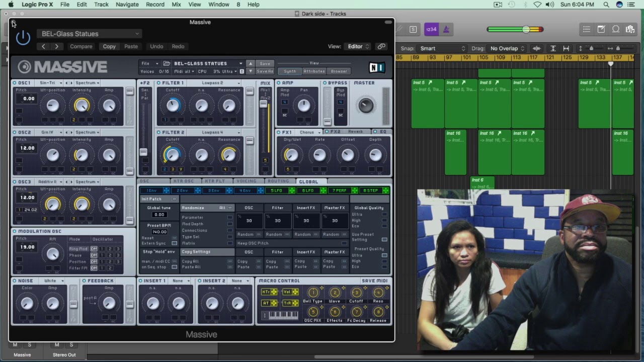Click the 5 LFO drag handle icon
644x362 pixels.
292,191
